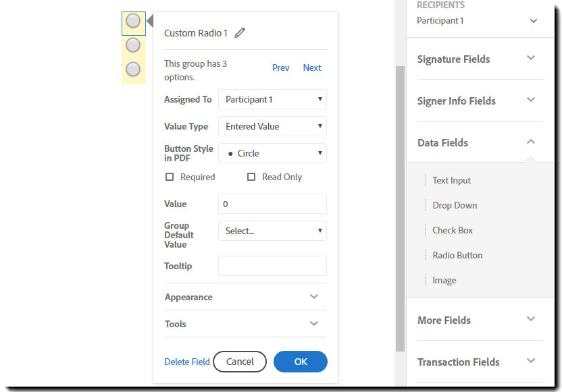562x392 pixels.
Task: Click the drag handle next to Check Box
Action: click(426, 230)
